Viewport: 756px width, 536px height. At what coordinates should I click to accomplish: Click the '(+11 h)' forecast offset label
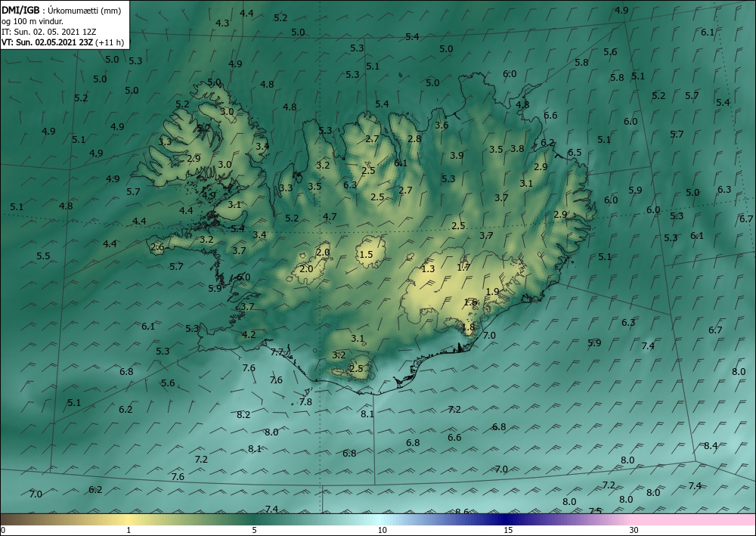coord(110,42)
